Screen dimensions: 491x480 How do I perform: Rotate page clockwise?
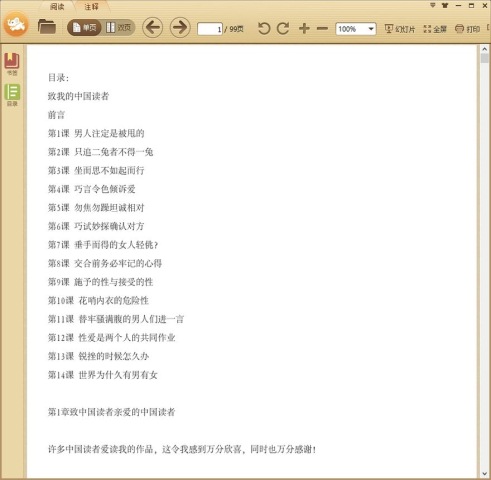tap(283, 29)
